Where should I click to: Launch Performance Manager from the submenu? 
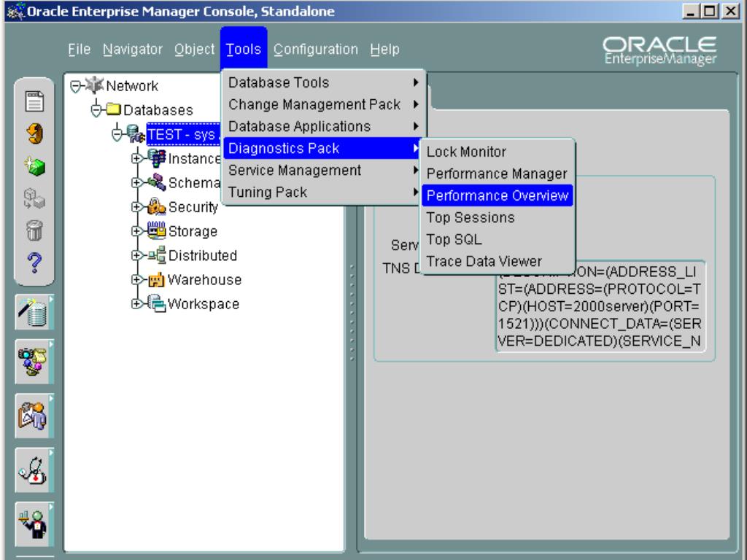[x=498, y=174]
